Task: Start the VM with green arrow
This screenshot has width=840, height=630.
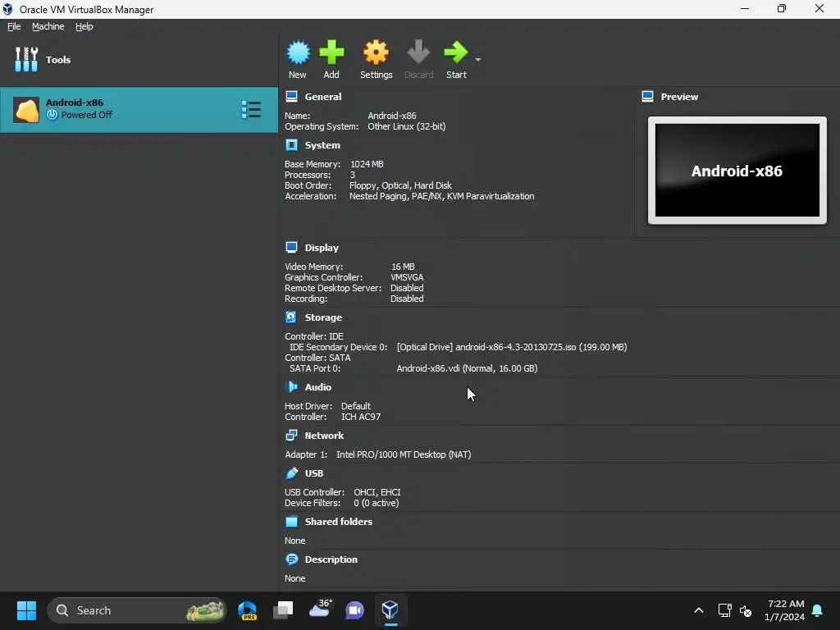Action: (456, 52)
